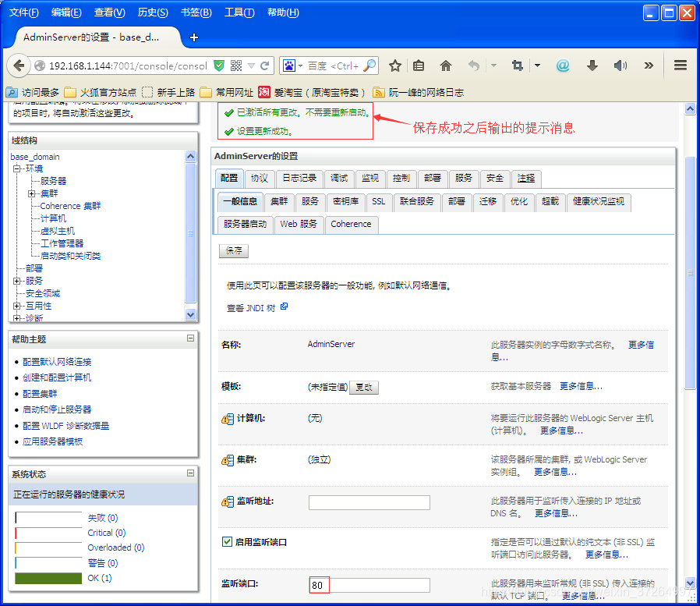Click the domain structure panel scroll down arrow

point(191,314)
